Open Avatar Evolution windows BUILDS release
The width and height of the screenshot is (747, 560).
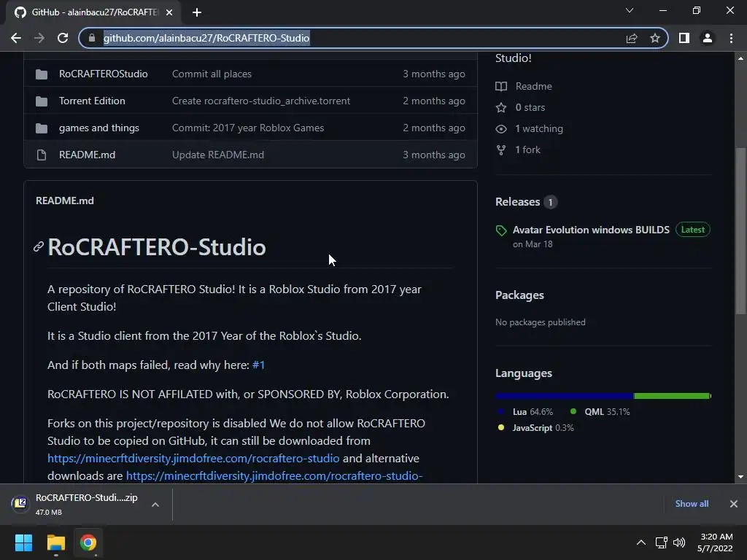(x=591, y=230)
